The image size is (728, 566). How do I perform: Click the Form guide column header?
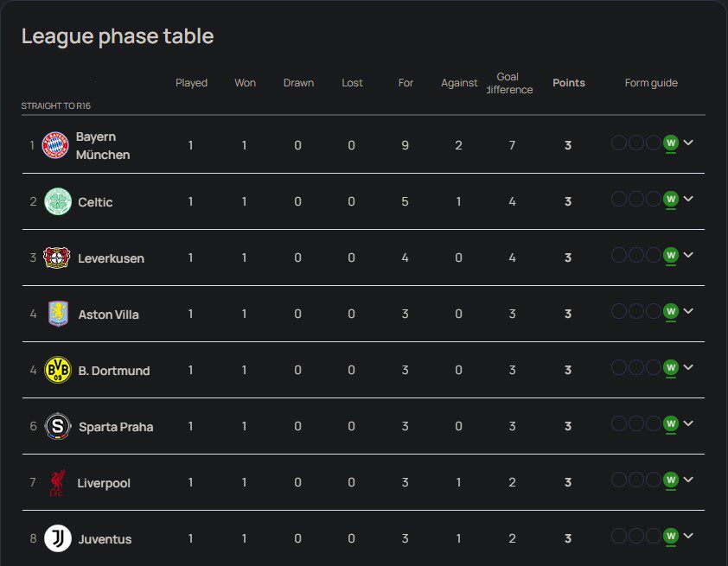click(651, 83)
